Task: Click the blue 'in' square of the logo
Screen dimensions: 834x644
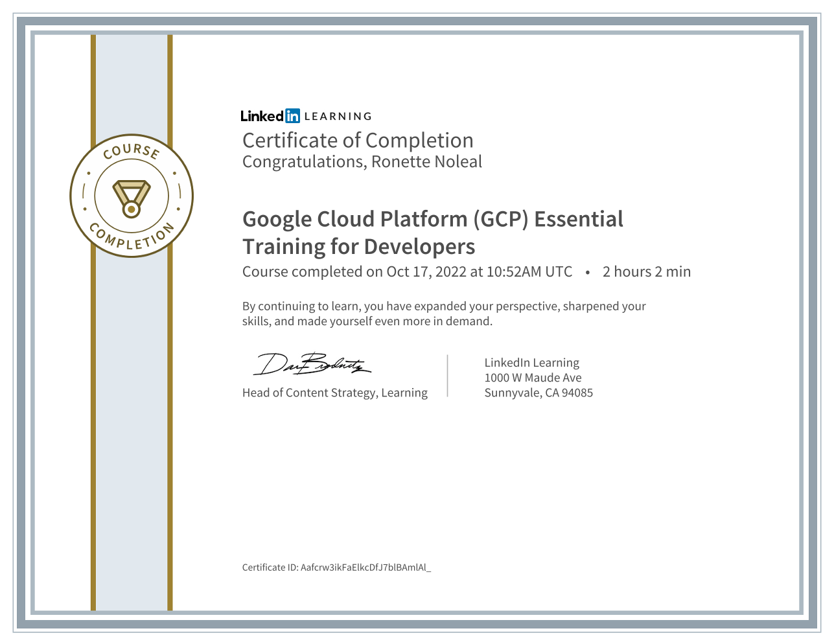Action: 293,116
